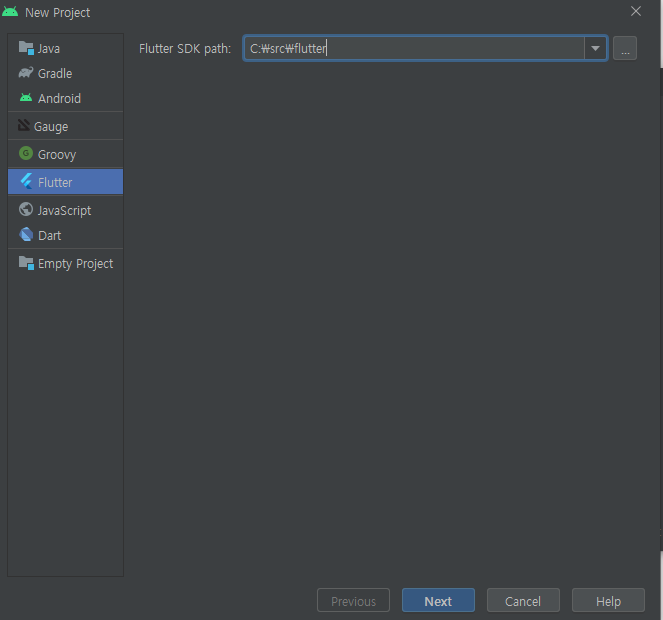Screen dimensions: 663x620
Task: Open the Flutter SDK path dropdown arrow
Action: point(595,48)
